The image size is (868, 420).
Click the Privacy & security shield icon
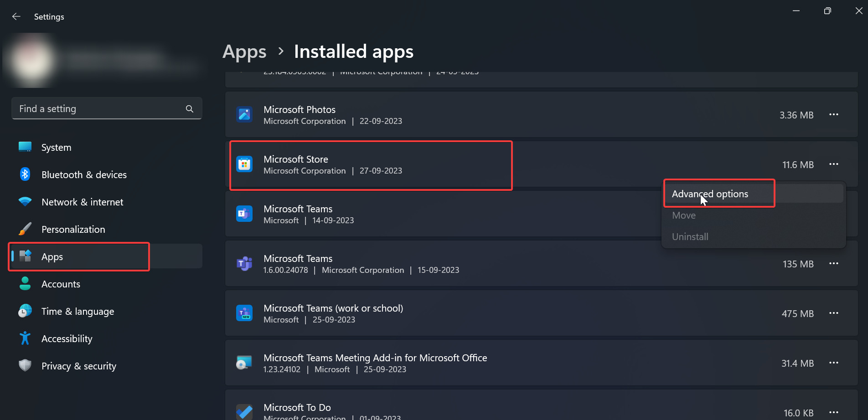25,365
